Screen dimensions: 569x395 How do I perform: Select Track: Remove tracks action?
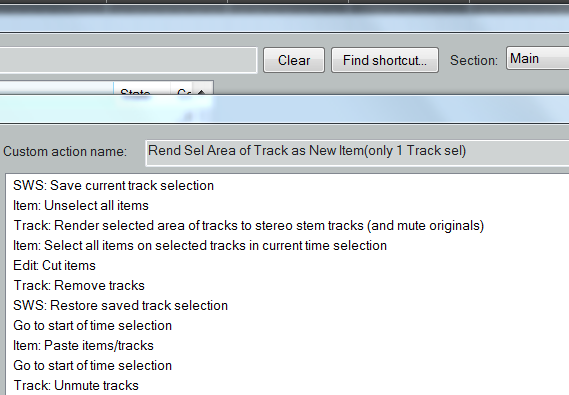[79, 285]
